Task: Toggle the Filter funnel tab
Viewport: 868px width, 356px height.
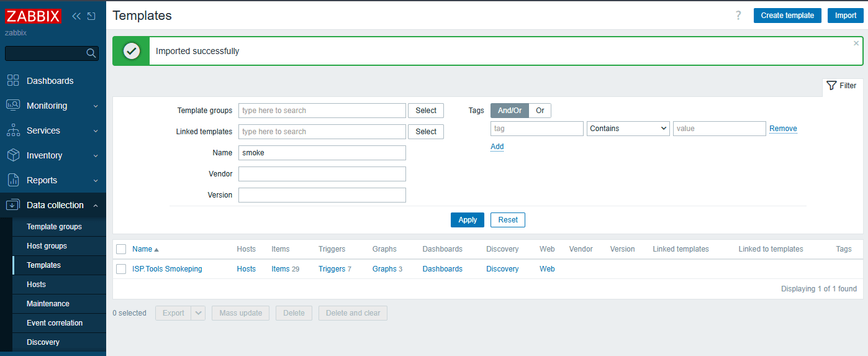Action: [x=842, y=86]
